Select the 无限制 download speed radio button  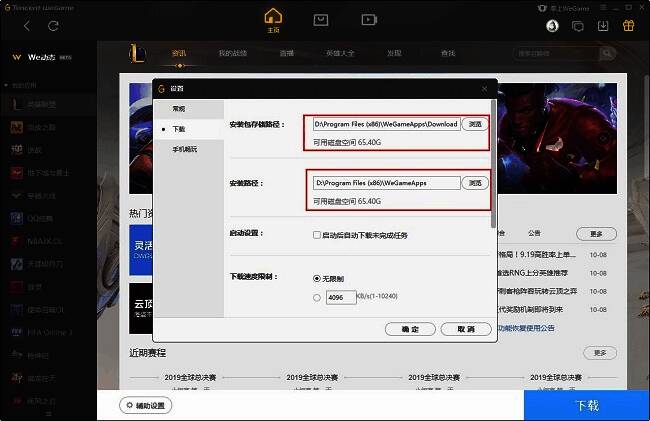coord(317,278)
